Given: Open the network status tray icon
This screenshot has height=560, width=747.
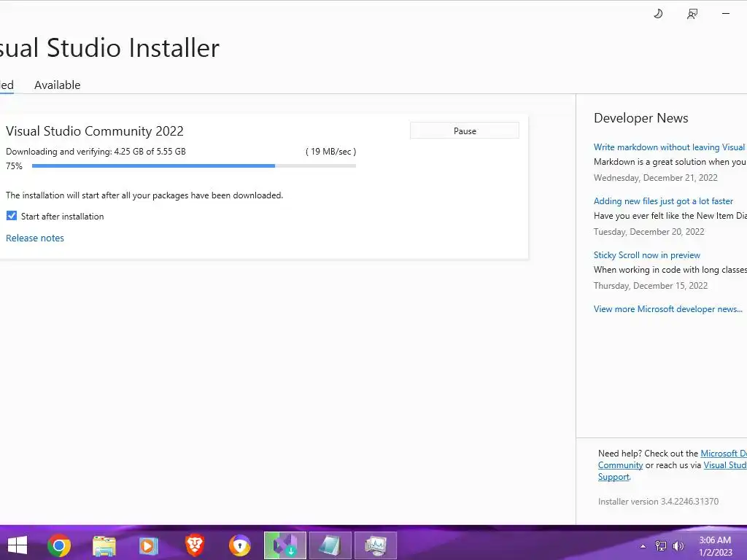Looking at the screenshot, I should point(661,546).
